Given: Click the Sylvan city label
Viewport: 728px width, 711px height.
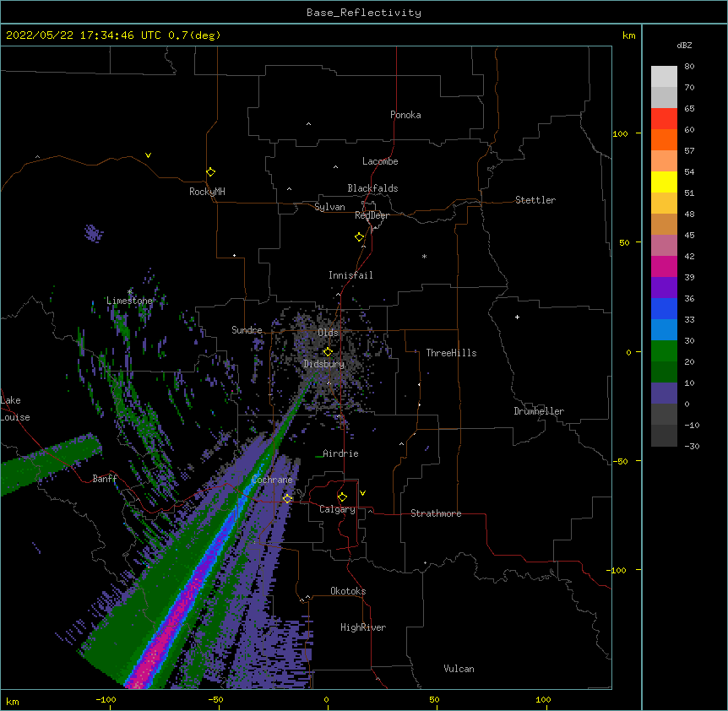Looking at the screenshot, I should coord(329,207).
